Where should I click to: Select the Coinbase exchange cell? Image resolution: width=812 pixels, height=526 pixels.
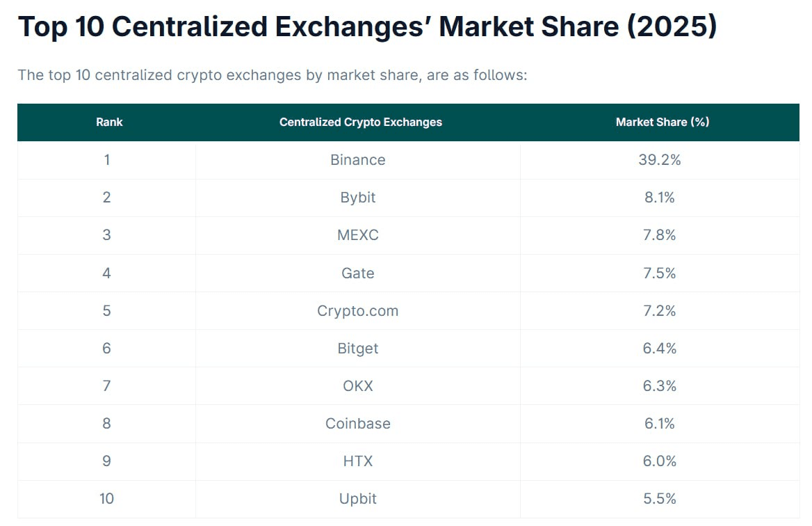(357, 423)
